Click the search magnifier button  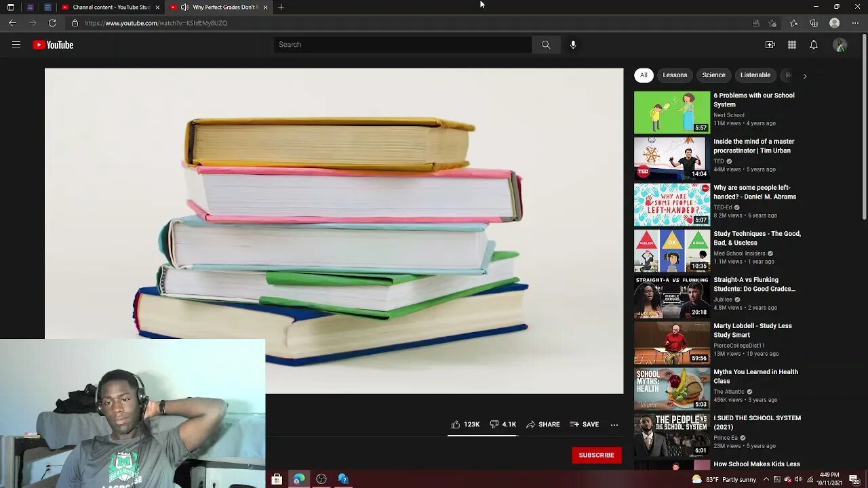point(546,45)
